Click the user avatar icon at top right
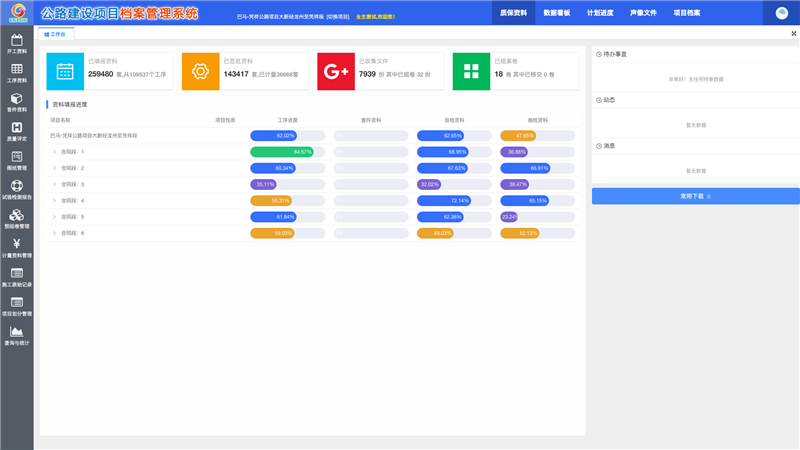 tap(782, 12)
